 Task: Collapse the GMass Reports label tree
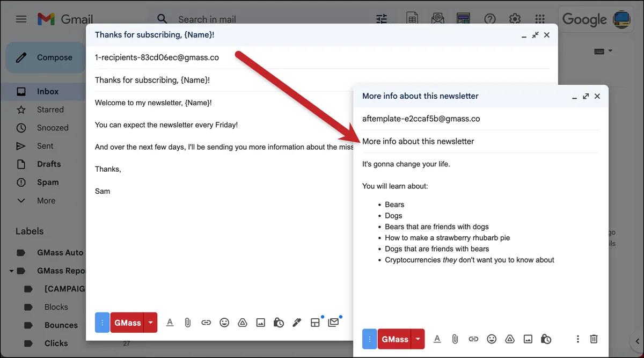(x=11, y=271)
